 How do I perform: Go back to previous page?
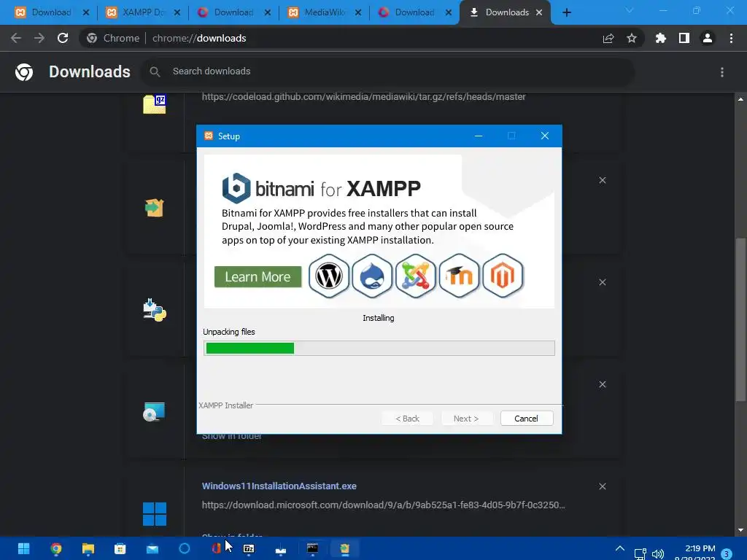pos(16,38)
